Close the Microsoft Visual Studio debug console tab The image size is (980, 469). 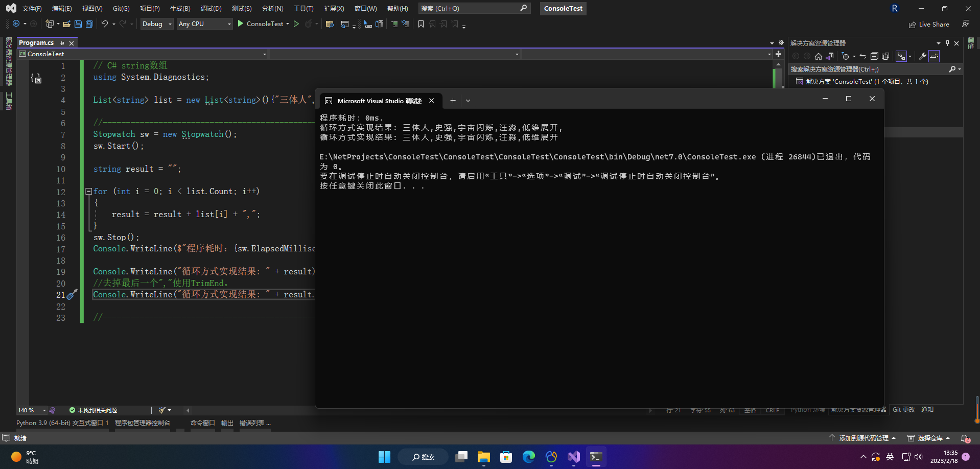pyautogui.click(x=432, y=101)
